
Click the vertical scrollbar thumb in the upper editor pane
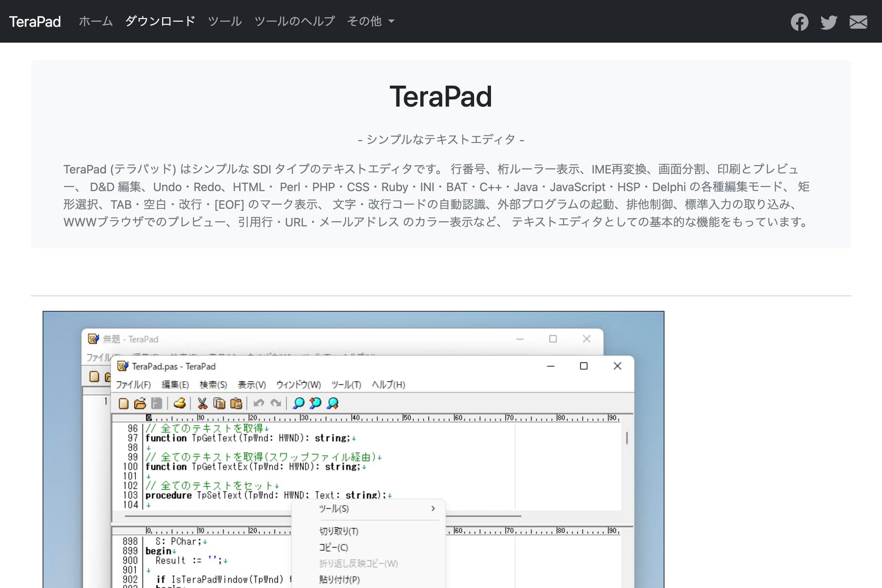click(x=627, y=438)
